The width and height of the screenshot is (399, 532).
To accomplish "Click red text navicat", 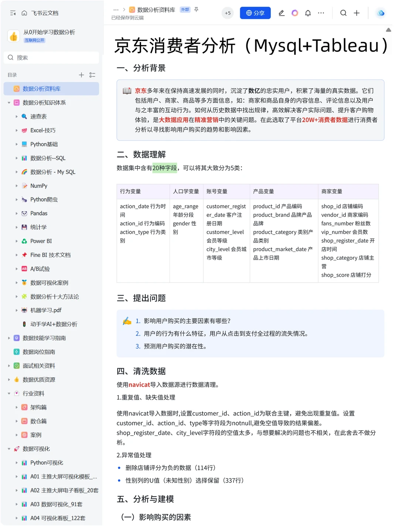I will [139, 385].
